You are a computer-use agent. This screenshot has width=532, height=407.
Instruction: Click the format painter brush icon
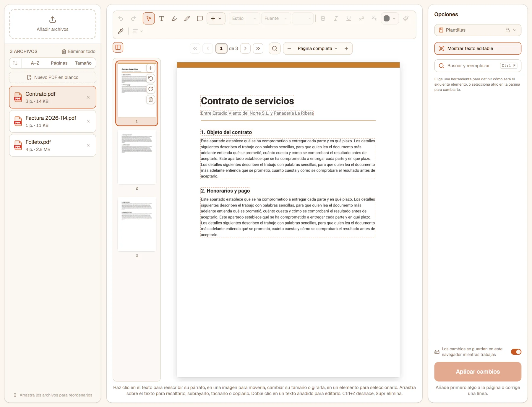(x=406, y=19)
